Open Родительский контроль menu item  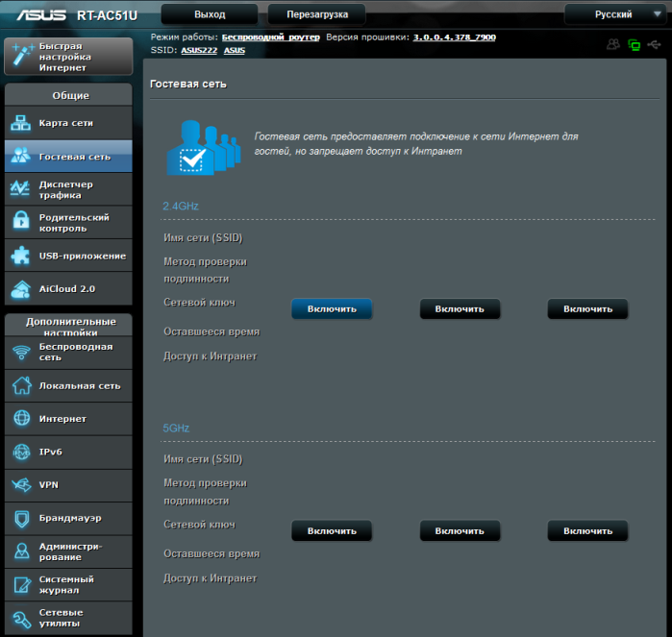[68, 222]
